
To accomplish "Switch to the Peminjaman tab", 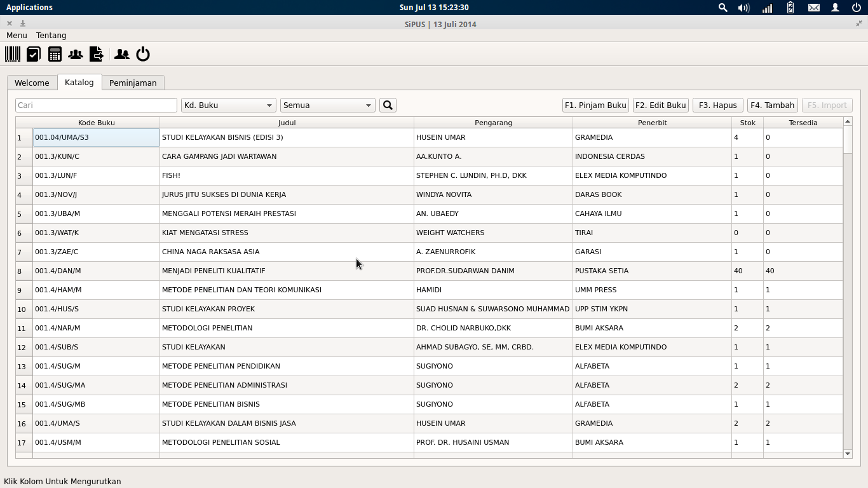I will click(x=133, y=83).
